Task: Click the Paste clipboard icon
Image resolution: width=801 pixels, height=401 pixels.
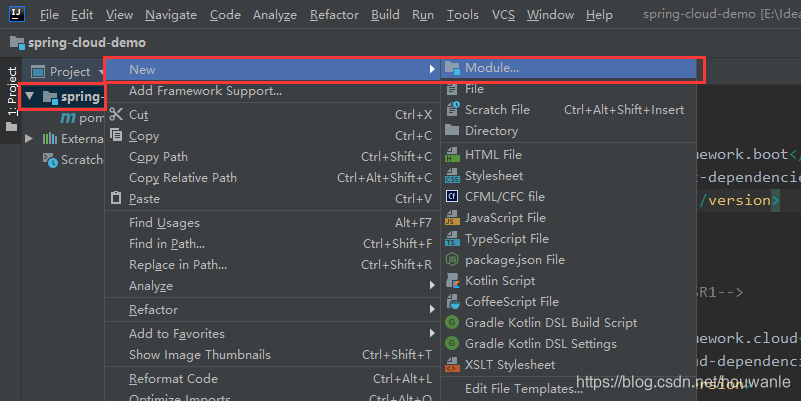Action: (116, 198)
